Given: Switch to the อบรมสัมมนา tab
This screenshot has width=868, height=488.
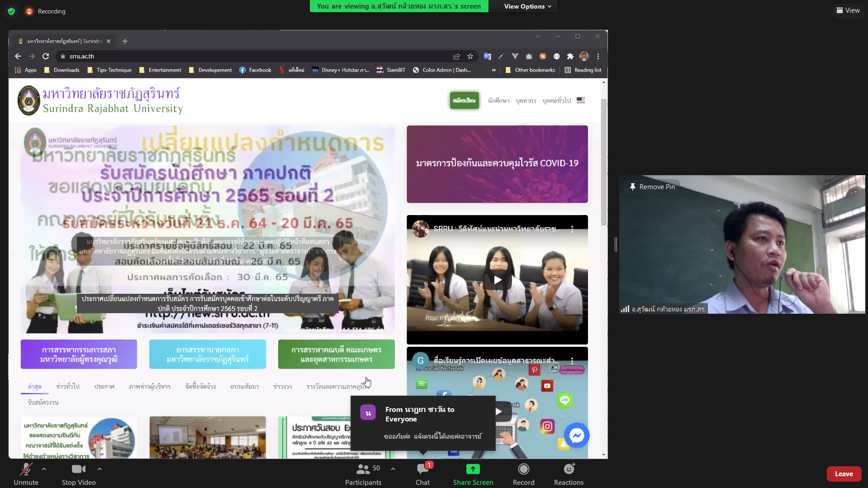Looking at the screenshot, I should pos(244,387).
